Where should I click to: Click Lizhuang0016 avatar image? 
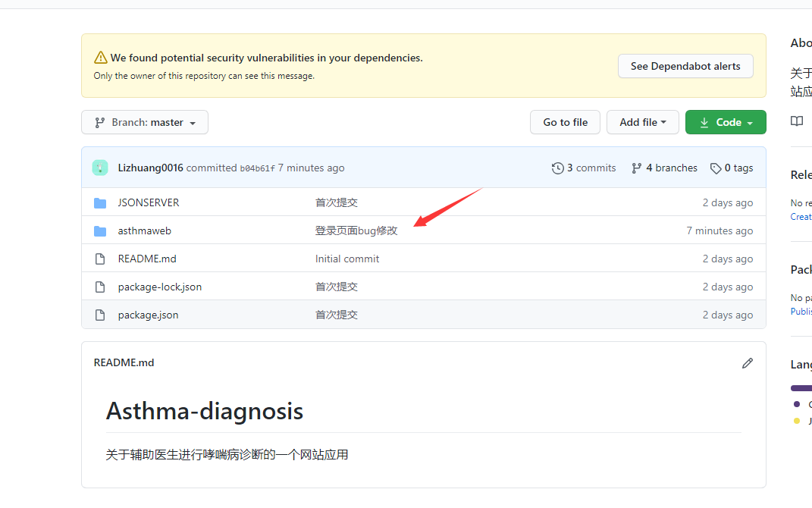coord(100,168)
